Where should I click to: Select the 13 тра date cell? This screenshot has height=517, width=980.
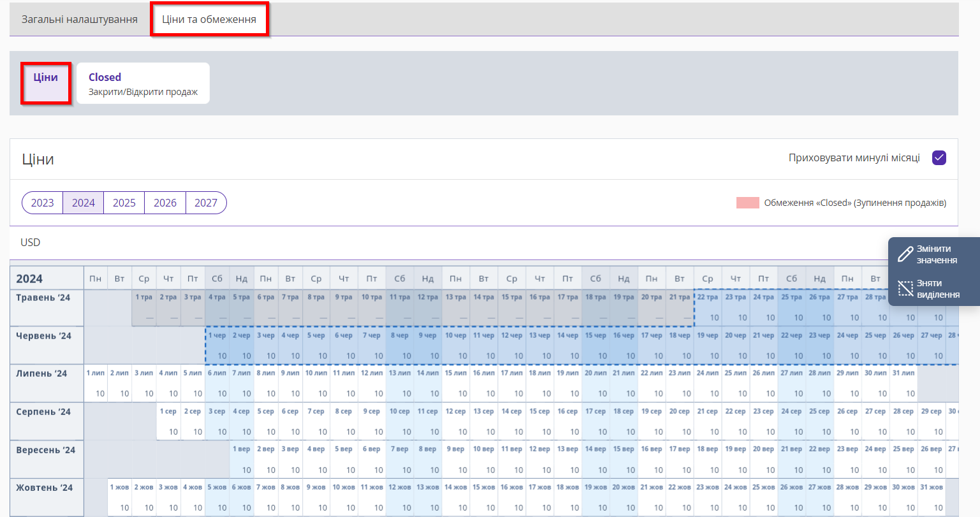[x=456, y=308]
